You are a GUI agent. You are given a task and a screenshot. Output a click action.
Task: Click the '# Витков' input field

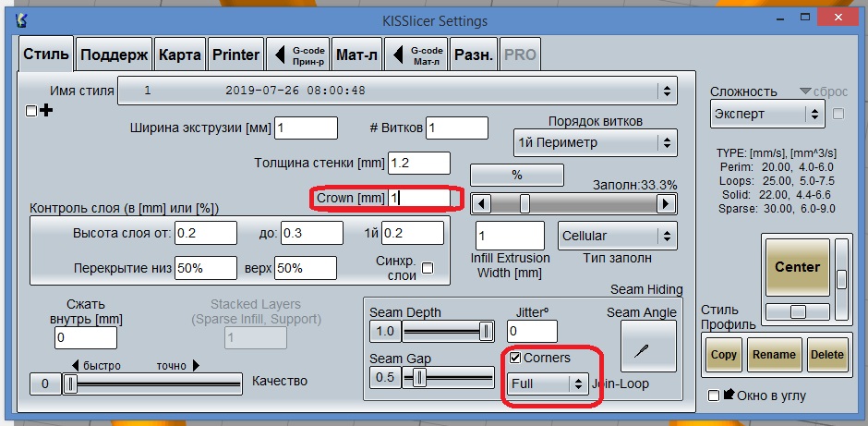click(457, 128)
